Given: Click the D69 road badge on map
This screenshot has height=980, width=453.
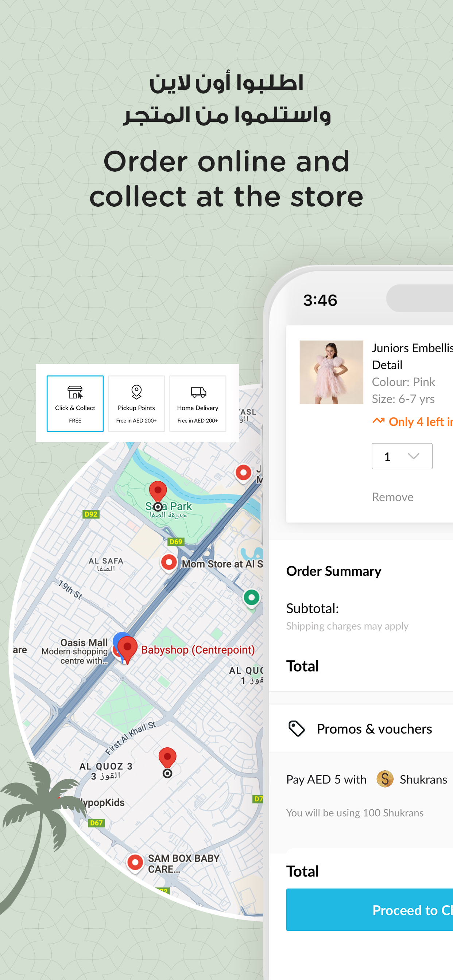Looking at the screenshot, I should [176, 541].
